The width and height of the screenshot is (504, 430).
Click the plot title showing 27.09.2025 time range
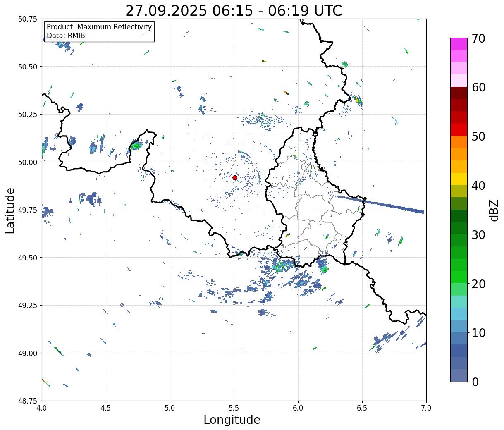[x=234, y=10]
